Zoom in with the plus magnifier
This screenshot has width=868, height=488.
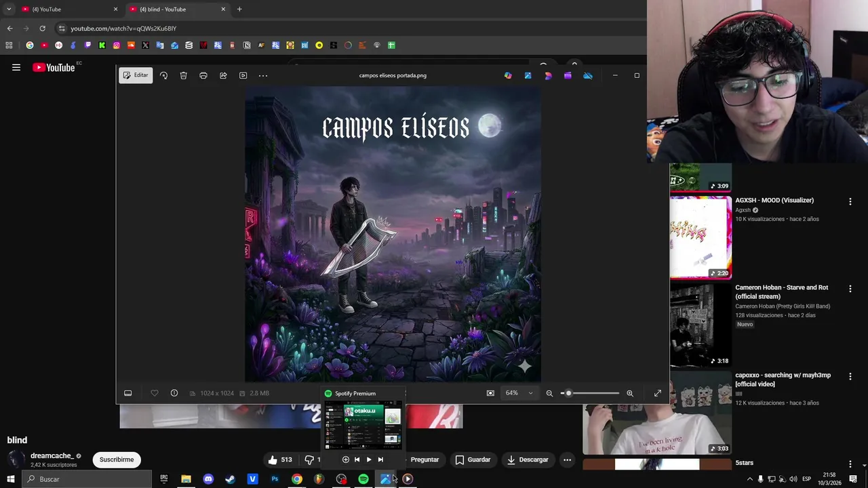coord(630,393)
